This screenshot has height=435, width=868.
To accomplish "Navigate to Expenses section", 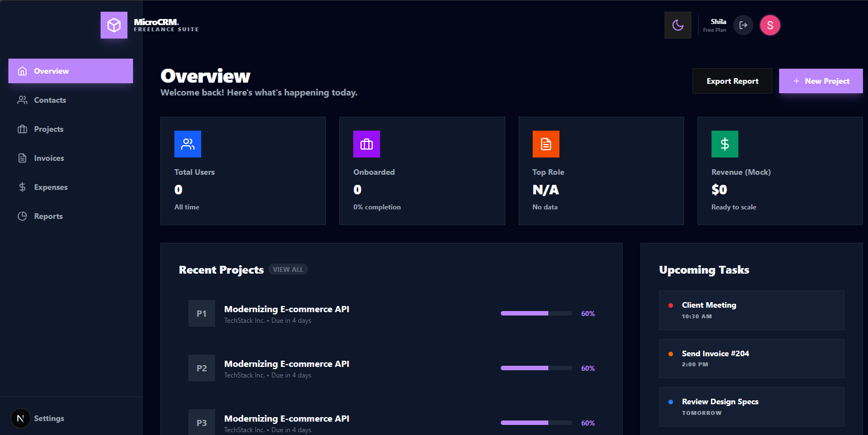I will [x=50, y=187].
